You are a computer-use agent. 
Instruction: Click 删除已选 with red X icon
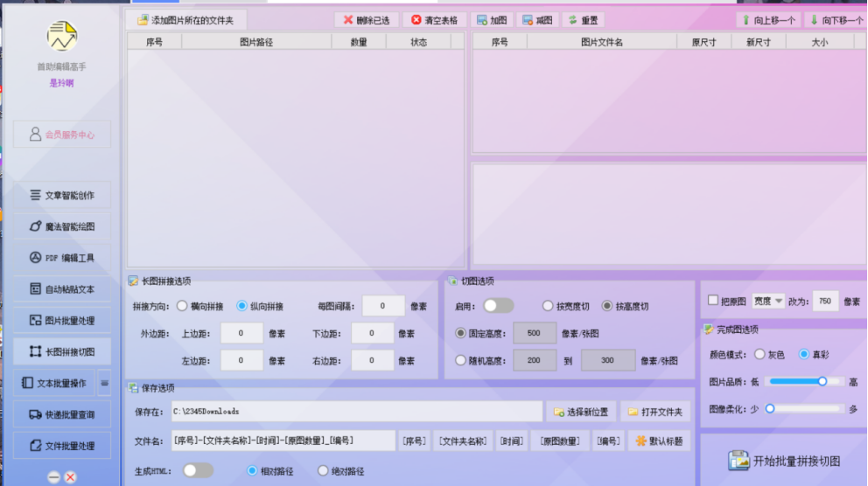[367, 20]
